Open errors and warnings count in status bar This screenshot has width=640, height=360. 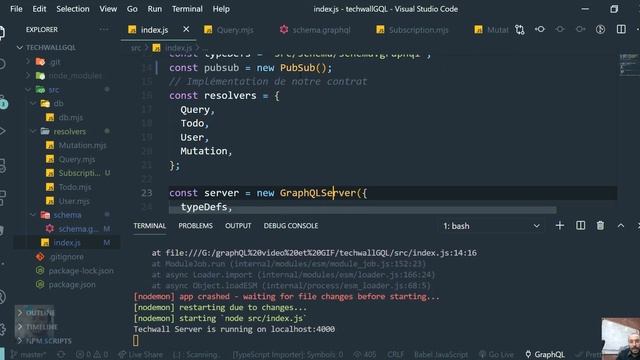click(92, 355)
